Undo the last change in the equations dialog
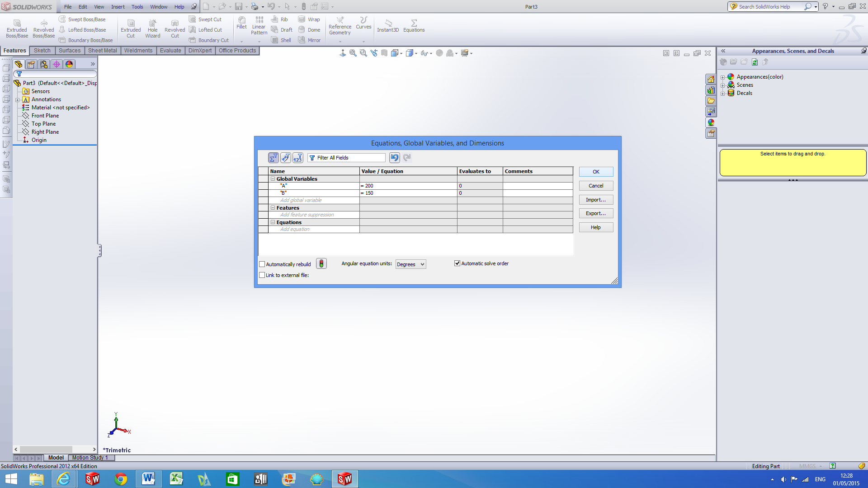 click(394, 158)
